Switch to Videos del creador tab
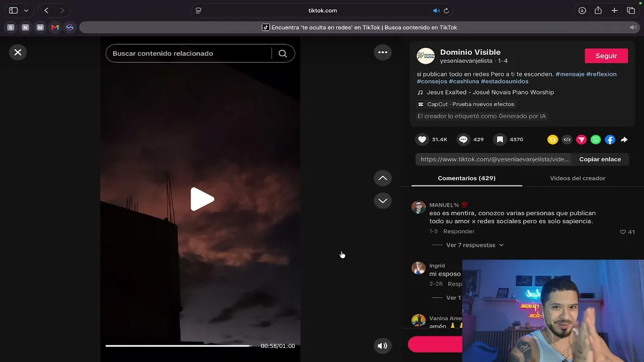 (577, 178)
